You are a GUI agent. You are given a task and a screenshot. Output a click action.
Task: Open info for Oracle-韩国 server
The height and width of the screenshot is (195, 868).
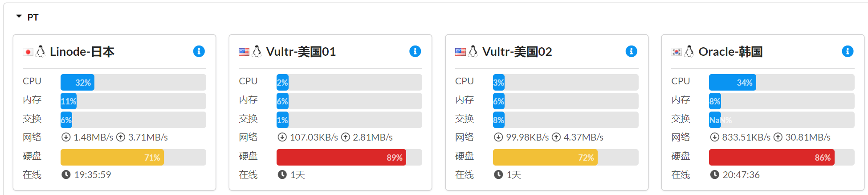[x=847, y=51]
